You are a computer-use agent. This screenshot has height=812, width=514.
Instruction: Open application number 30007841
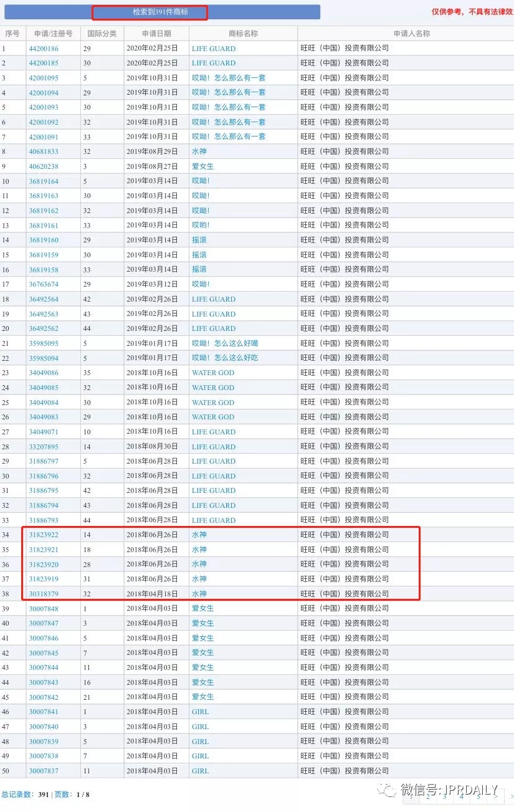click(x=44, y=712)
